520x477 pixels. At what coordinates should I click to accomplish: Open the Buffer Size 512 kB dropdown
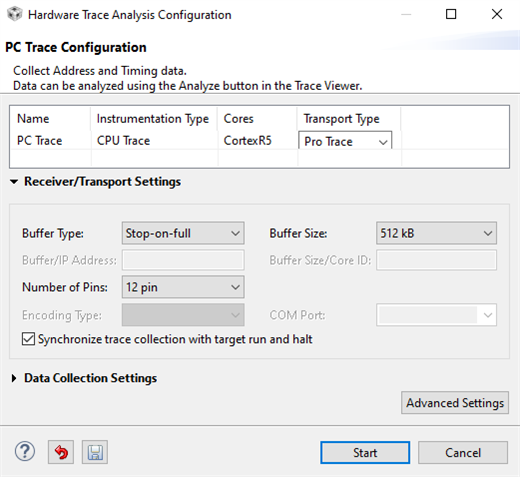(x=436, y=233)
